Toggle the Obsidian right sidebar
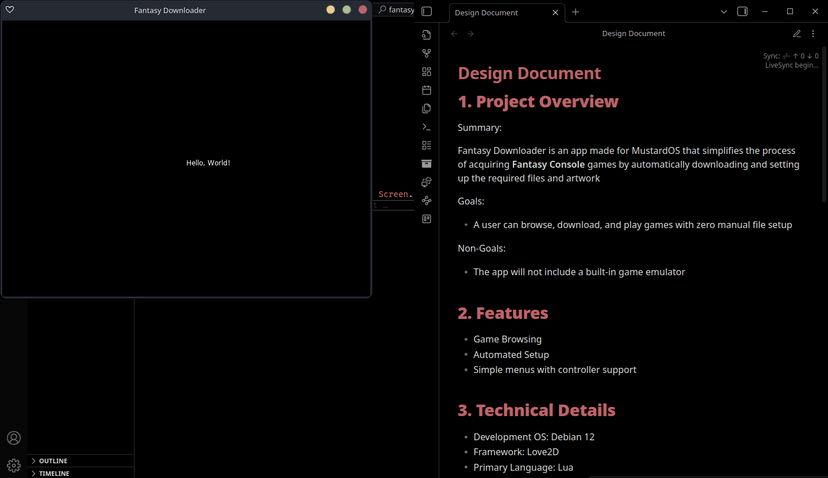Screen dimensions: 828x478 tap(742, 12)
